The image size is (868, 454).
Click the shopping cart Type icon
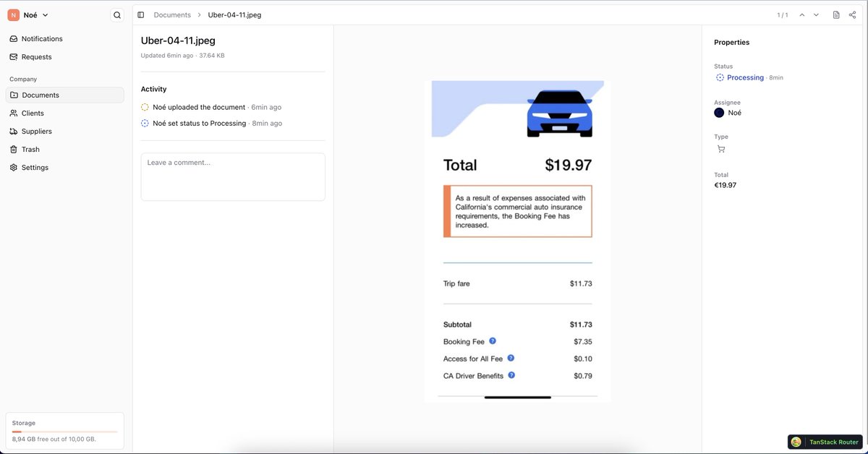pos(720,149)
